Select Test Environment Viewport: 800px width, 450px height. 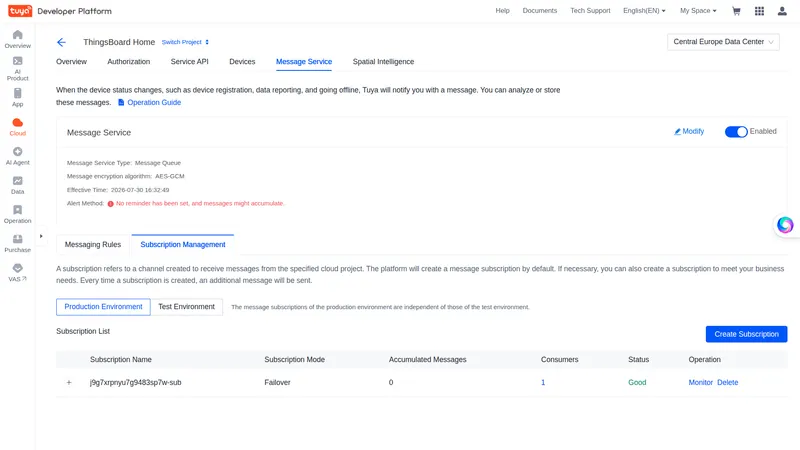pyautogui.click(x=186, y=307)
